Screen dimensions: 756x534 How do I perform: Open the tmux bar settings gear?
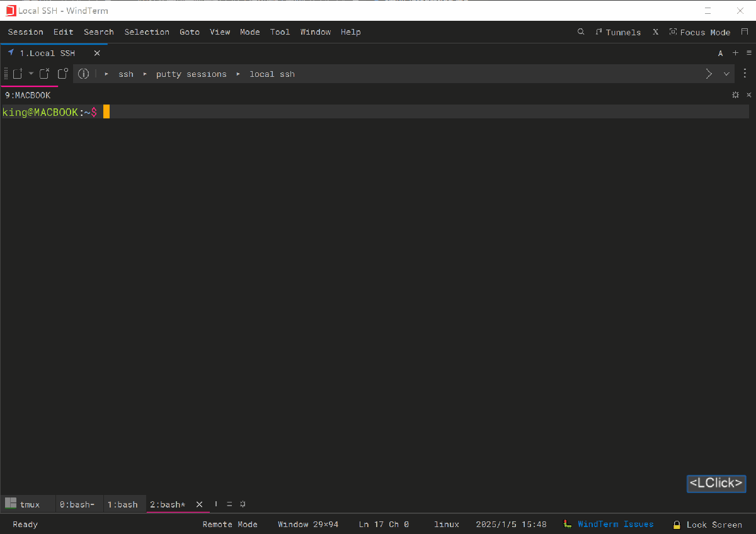[x=243, y=504]
